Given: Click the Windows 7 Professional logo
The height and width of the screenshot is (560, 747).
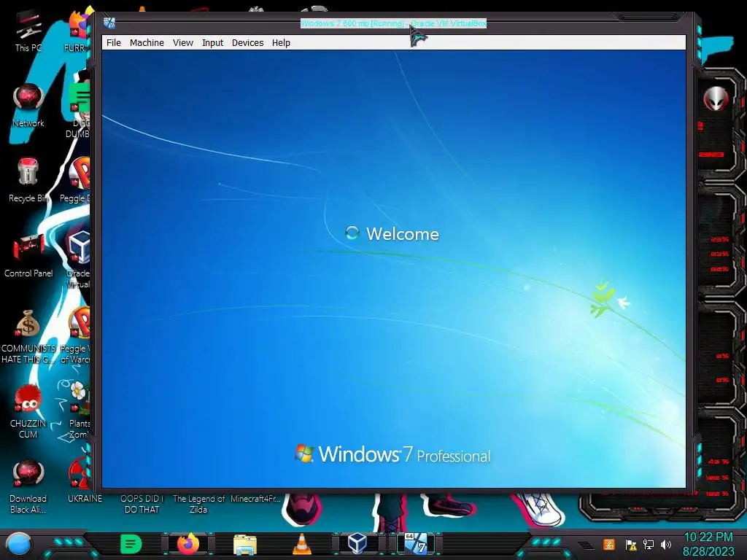Looking at the screenshot, I should click(392, 454).
